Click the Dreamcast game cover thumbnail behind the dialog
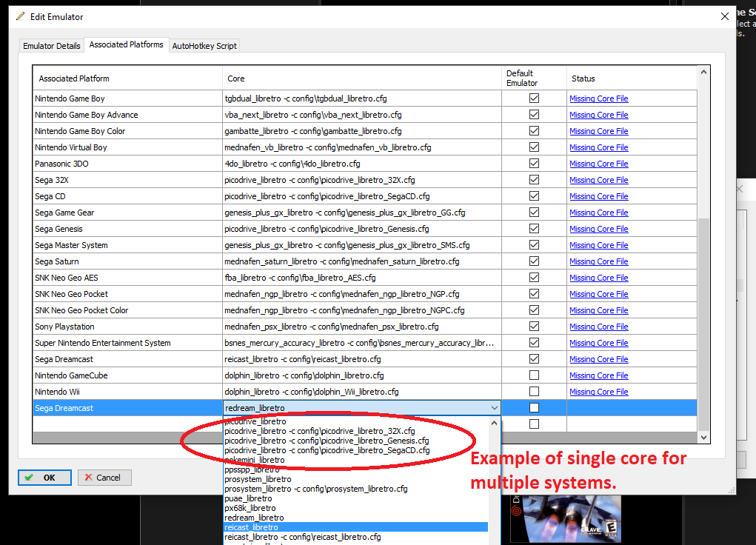The width and height of the screenshot is (756, 545). click(566, 520)
